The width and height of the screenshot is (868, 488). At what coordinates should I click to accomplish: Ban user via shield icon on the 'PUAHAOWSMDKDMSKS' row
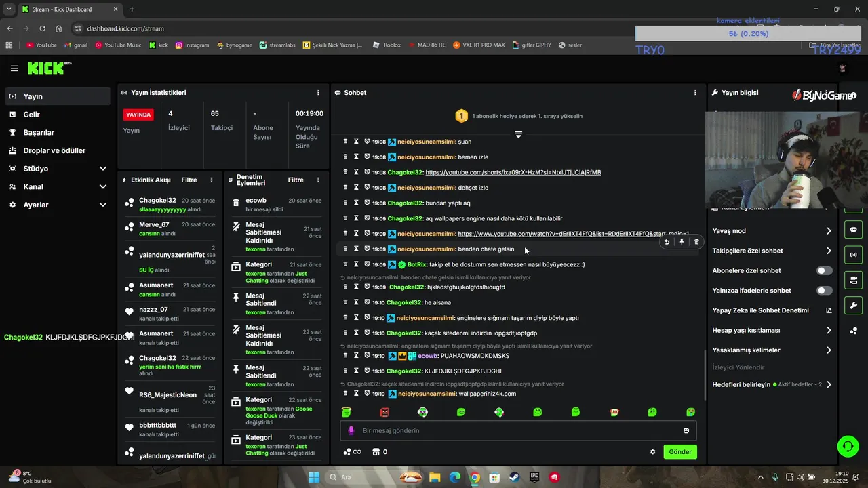[367, 356]
